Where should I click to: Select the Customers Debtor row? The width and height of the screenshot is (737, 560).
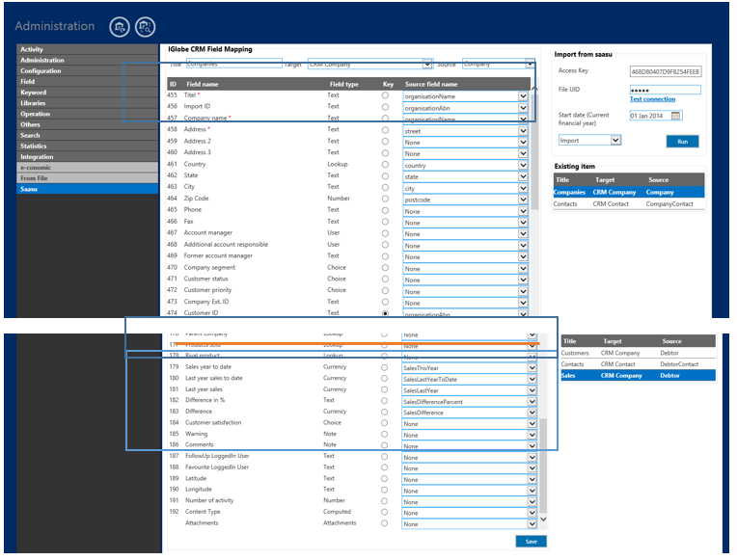point(638,353)
